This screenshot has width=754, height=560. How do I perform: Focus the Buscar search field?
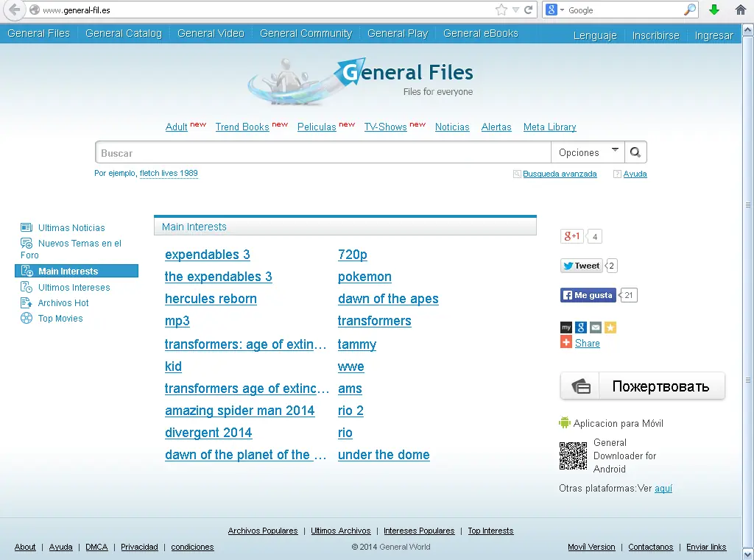(323, 152)
